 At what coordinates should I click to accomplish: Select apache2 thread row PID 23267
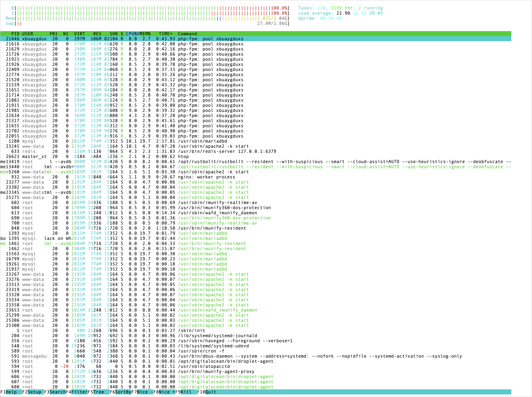pyautogui.click(x=256, y=274)
